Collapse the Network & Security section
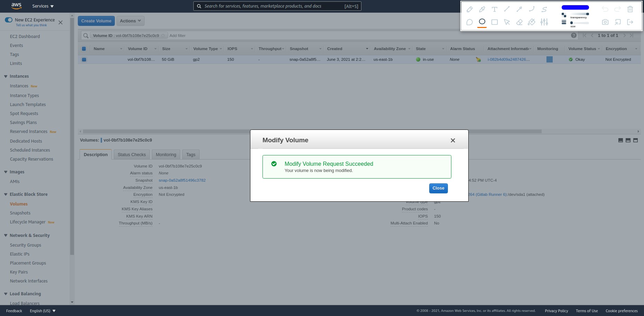Viewport: 644px width, 316px height. point(6,236)
